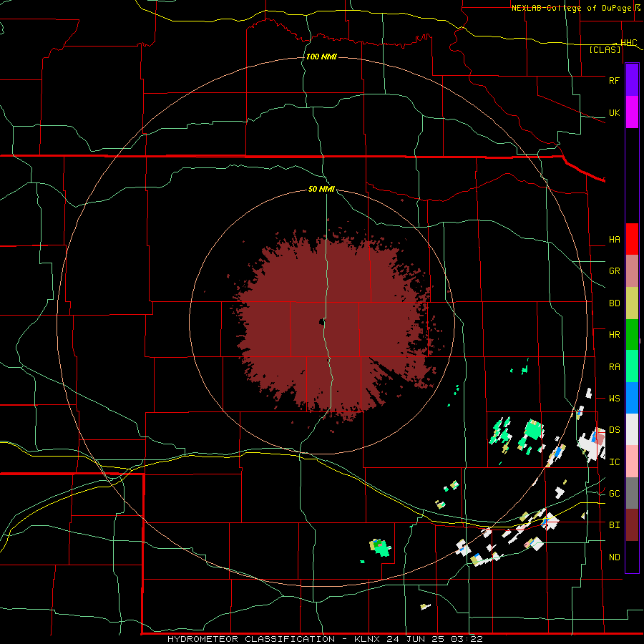Click the RA bright green legend swatch
Viewport: 644px width, 644px height.
[632, 366]
